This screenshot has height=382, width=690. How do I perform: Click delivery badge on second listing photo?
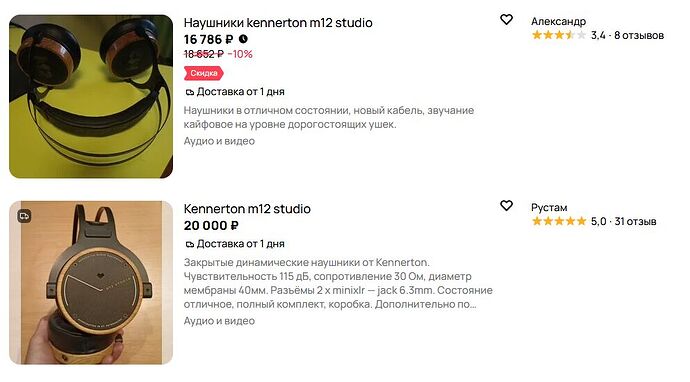[24, 216]
